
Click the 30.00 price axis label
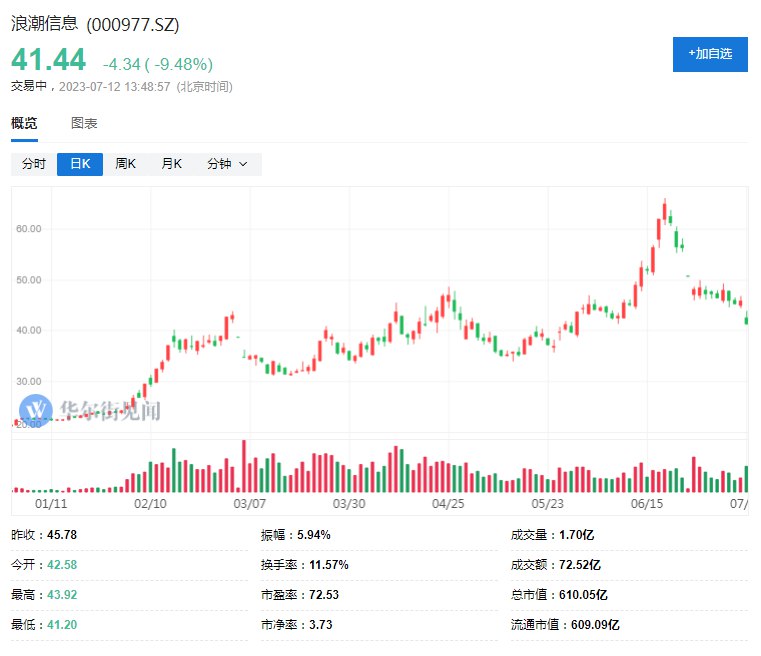(x=29, y=381)
